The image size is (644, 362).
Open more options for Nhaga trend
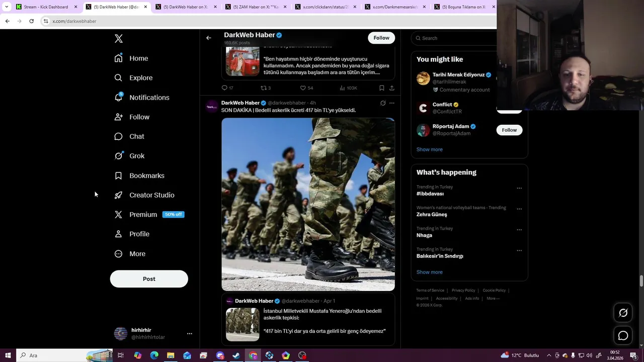pos(519,230)
